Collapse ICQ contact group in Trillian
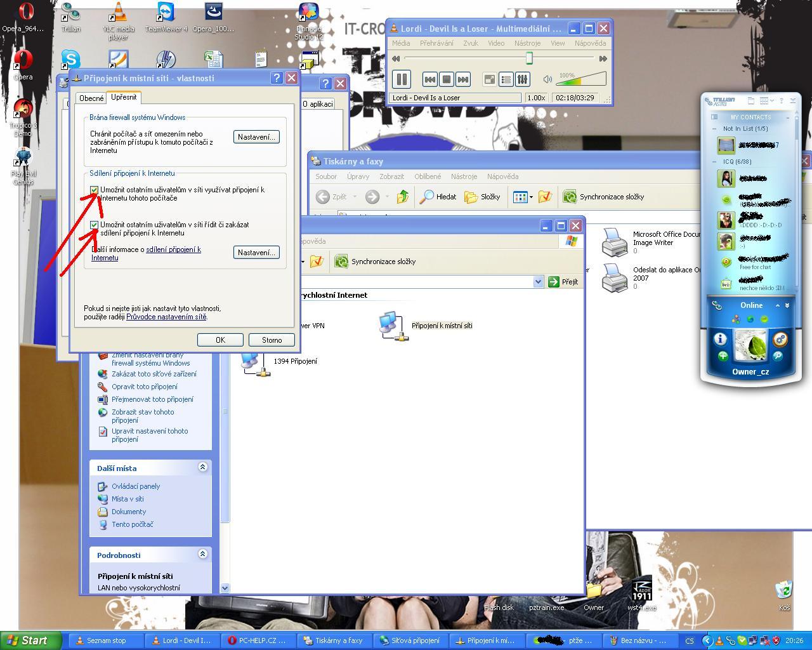The height and width of the screenshot is (650, 812). [x=714, y=162]
